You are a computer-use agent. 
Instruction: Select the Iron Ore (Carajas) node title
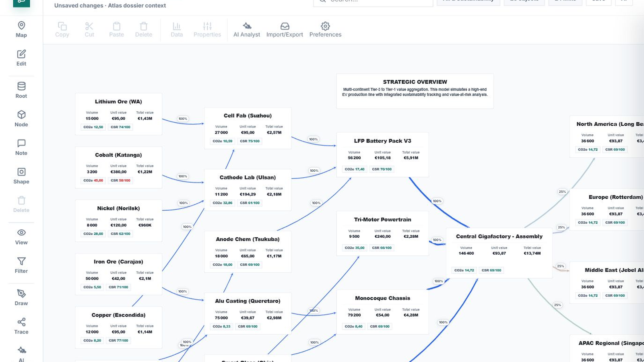click(118, 262)
